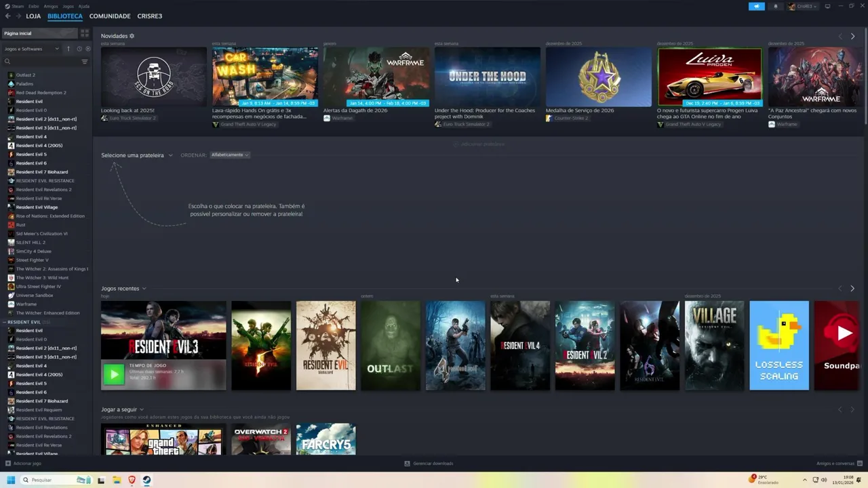
Task: Open the Amigos menu
Action: point(52,6)
